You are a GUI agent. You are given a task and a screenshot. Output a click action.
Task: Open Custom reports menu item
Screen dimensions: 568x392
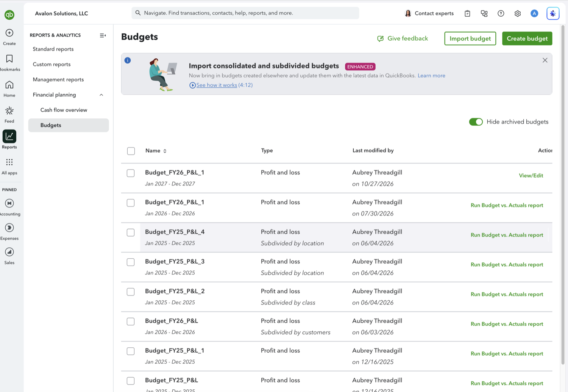pyautogui.click(x=52, y=64)
